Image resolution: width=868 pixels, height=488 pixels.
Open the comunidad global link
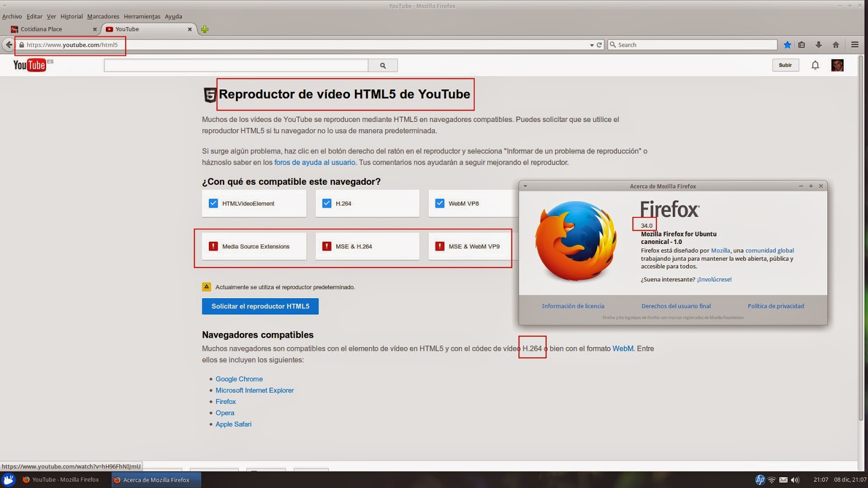click(x=769, y=251)
